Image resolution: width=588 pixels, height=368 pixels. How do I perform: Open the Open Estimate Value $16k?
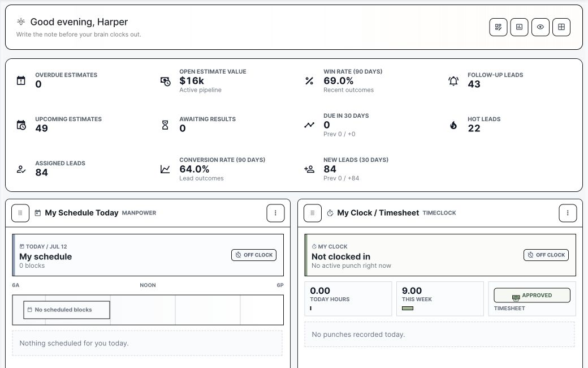[x=192, y=81]
